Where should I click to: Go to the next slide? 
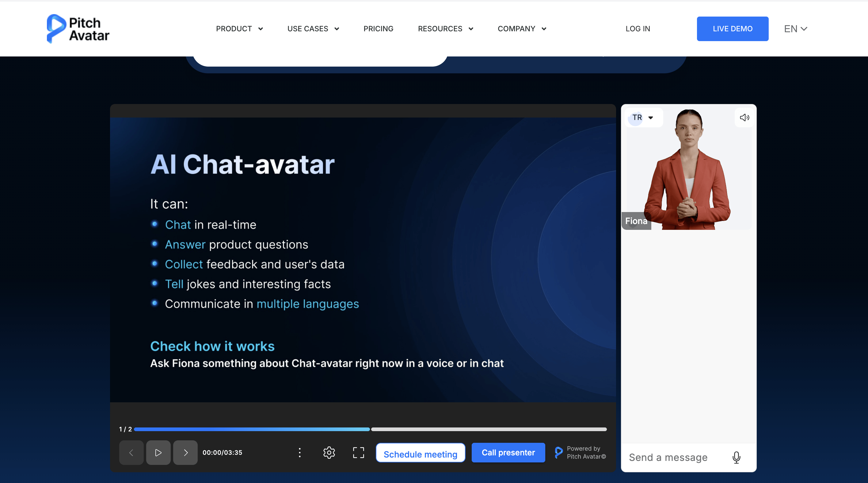pos(185,452)
